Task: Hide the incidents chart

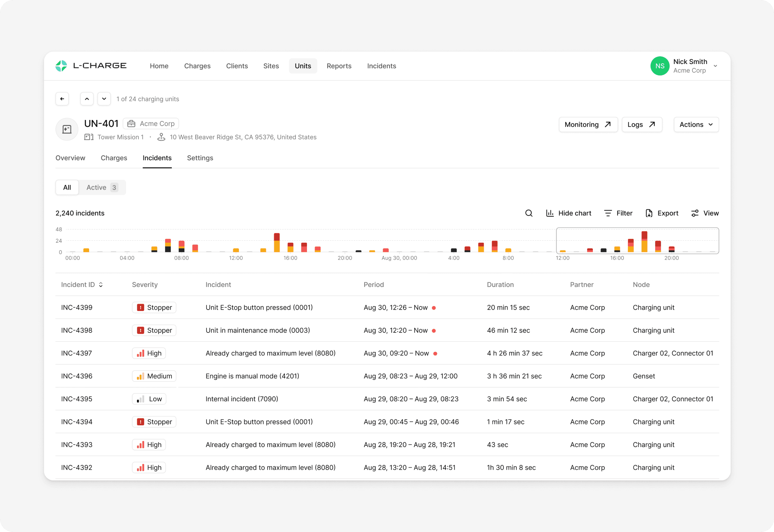Action: coord(568,213)
